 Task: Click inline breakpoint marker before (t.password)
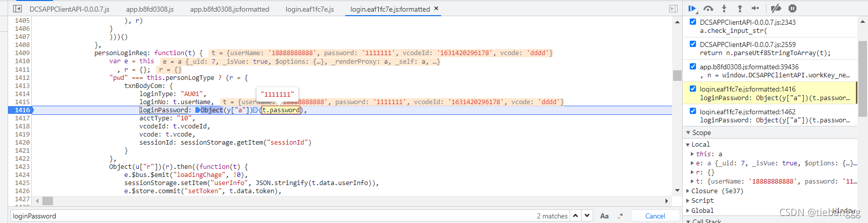256,110
